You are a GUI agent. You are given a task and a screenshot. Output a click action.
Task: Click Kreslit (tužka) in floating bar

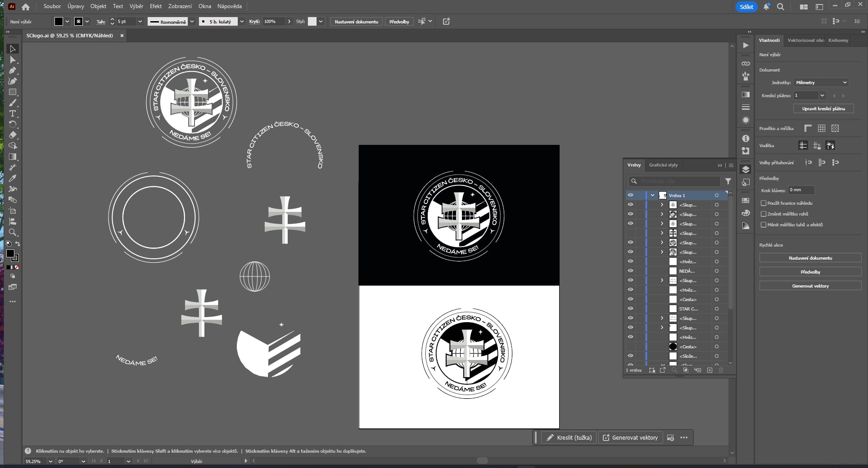pyautogui.click(x=569, y=437)
